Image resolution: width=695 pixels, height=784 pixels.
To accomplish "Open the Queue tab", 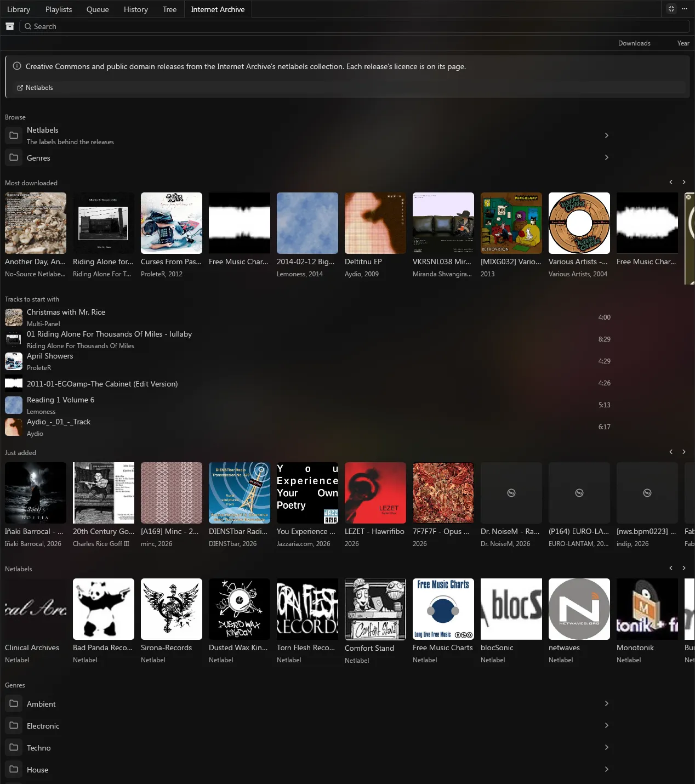I will [98, 9].
